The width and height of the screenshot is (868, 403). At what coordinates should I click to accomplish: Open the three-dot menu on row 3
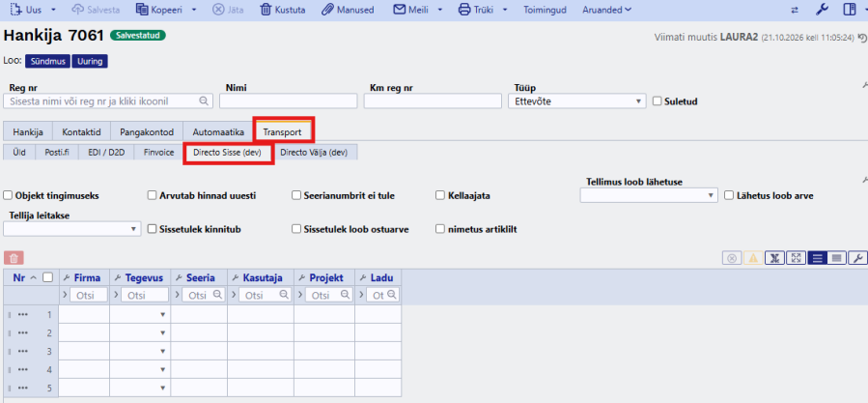pos(23,351)
